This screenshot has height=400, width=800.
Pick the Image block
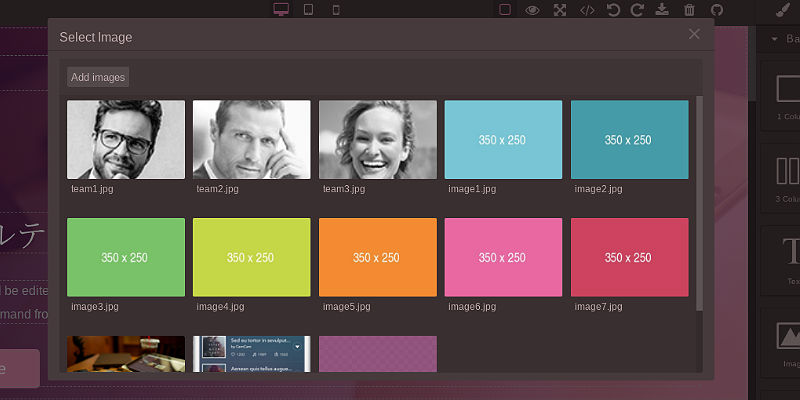tap(781, 342)
